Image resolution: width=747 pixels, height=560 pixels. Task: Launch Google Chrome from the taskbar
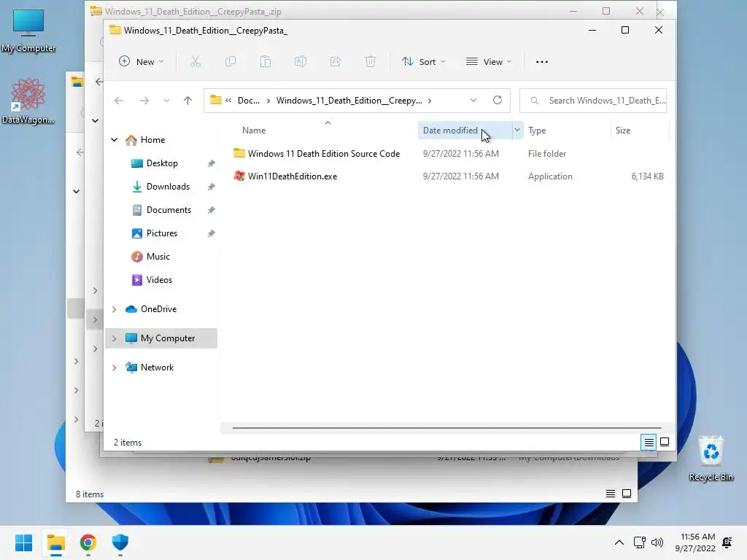click(88, 542)
